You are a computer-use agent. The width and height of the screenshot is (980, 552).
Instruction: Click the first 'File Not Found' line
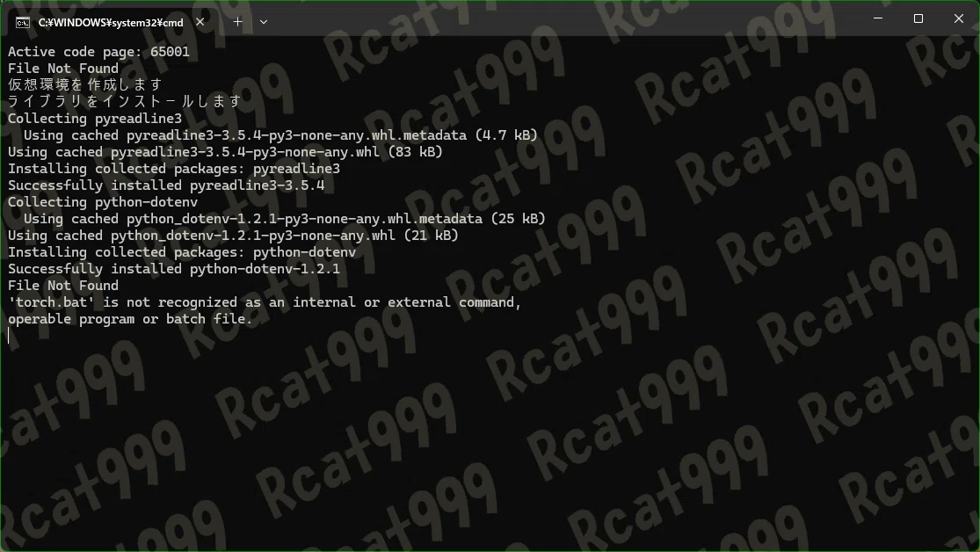click(63, 69)
